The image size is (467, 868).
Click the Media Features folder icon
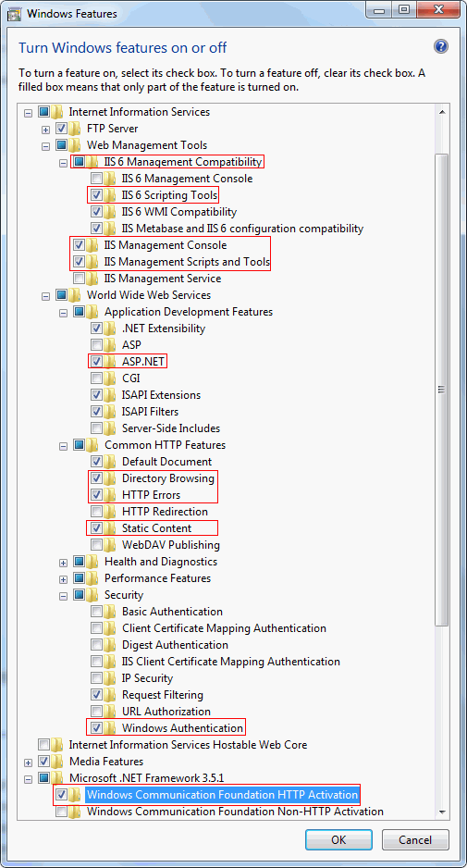click(x=57, y=762)
